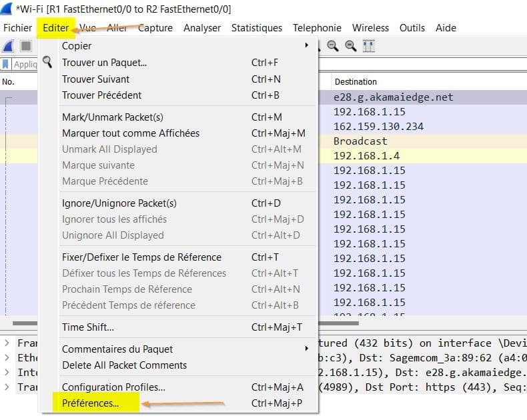Expand the Transmission row in packet details
Image resolution: width=527 pixels, height=420 pixels.
[x=6, y=387]
